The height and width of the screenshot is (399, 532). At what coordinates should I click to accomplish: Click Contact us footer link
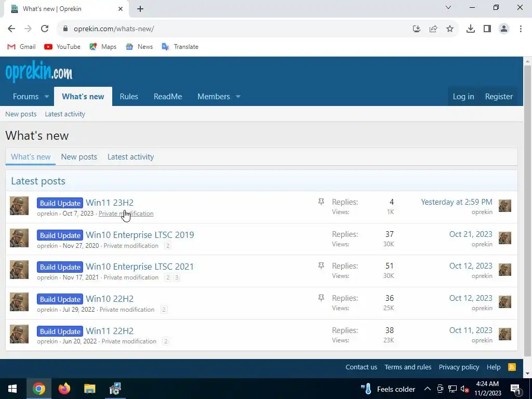pos(362,367)
